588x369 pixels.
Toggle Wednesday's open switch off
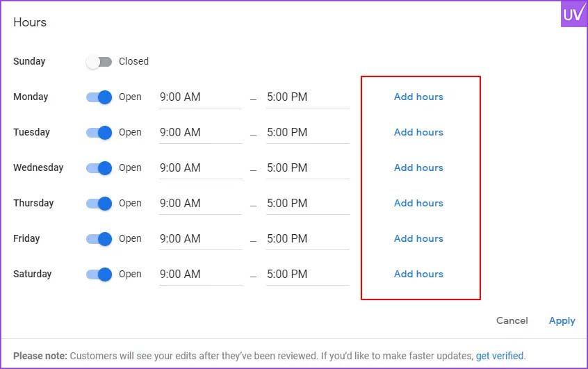pyautogui.click(x=99, y=168)
